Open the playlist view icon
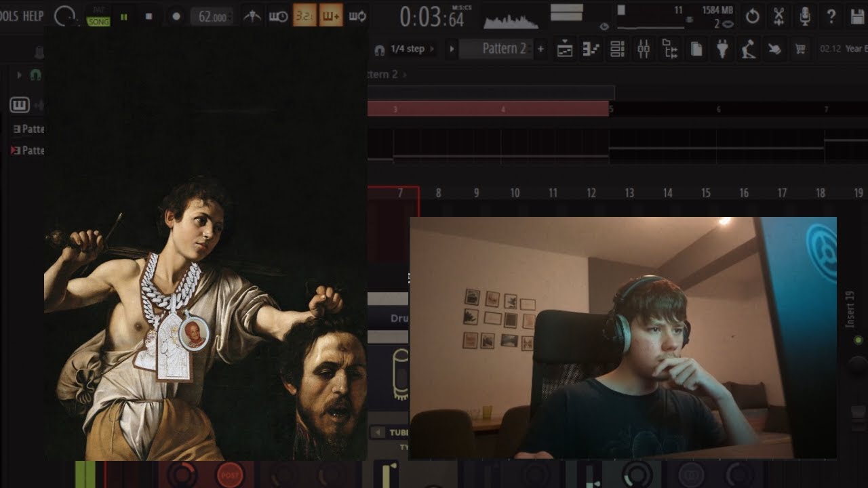 pyautogui.click(x=565, y=49)
